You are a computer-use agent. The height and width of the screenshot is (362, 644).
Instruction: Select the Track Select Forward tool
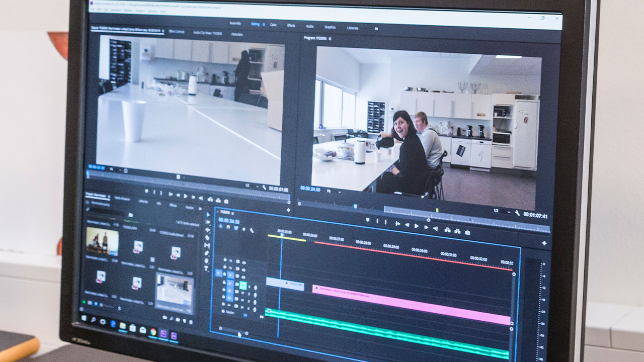click(x=208, y=222)
